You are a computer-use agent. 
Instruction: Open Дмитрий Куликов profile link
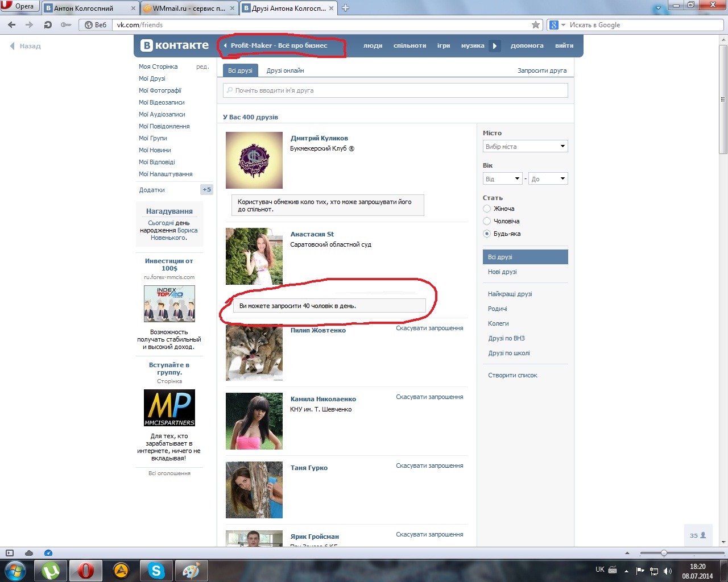pyautogui.click(x=319, y=138)
